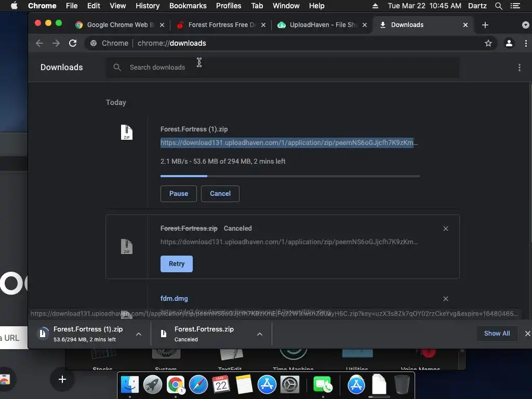
Task: Open the Profiles menu
Action: click(x=229, y=6)
